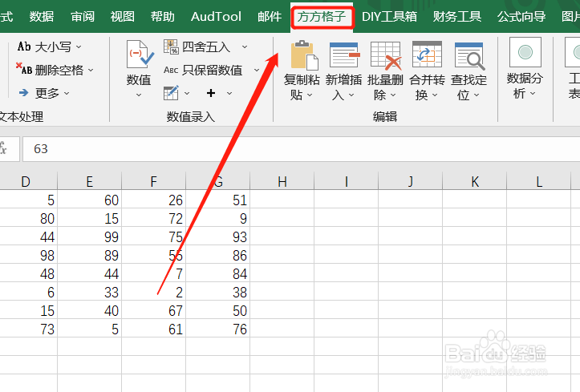Open the 审阅 ribbon tab
Image resolution: width=580 pixels, height=392 pixels.
pyautogui.click(x=82, y=17)
